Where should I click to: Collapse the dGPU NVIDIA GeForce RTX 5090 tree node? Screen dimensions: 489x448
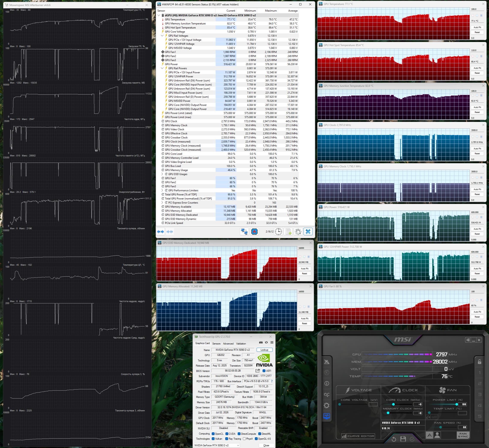[x=159, y=15]
